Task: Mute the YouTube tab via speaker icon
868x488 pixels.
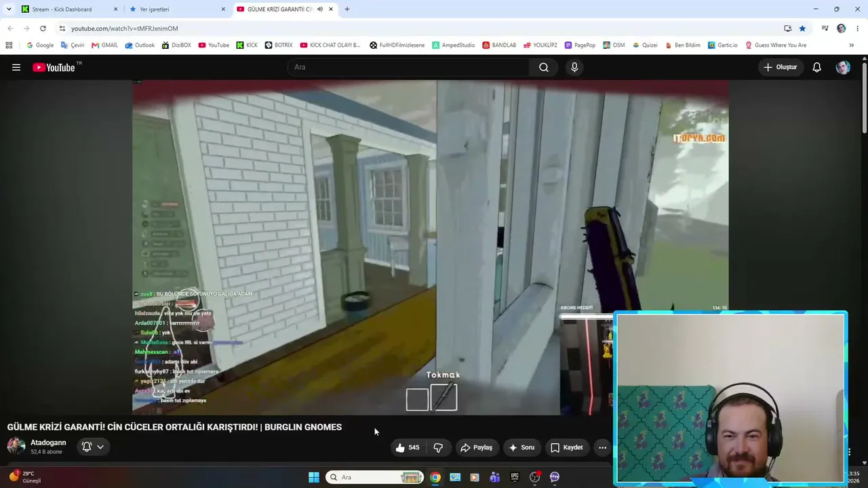Action: 319,9
